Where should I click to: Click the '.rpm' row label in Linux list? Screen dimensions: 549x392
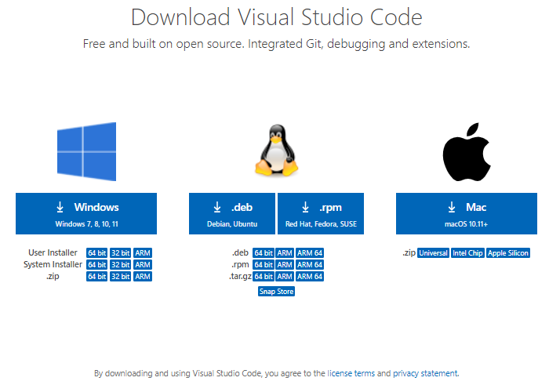click(x=240, y=265)
